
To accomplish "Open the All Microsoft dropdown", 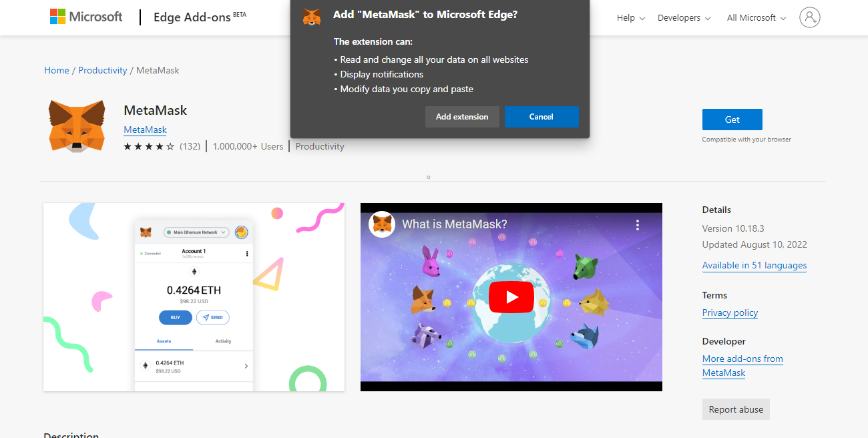I will pyautogui.click(x=756, y=18).
